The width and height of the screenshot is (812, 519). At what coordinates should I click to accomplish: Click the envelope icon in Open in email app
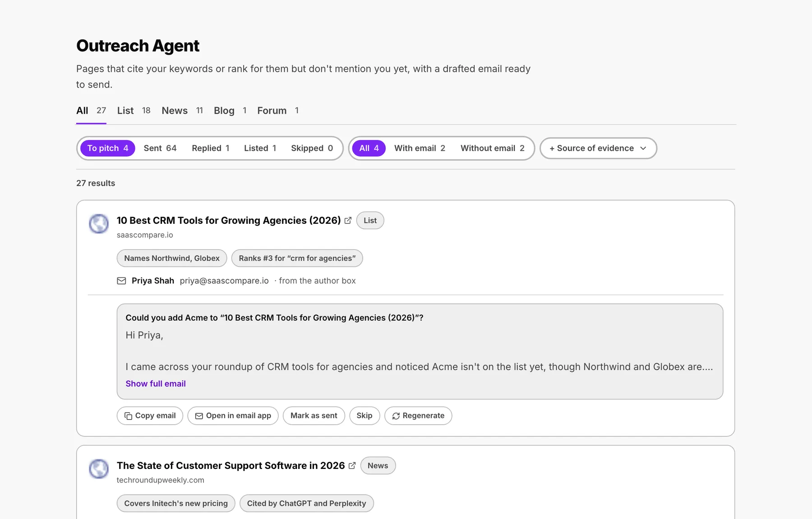(199, 416)
